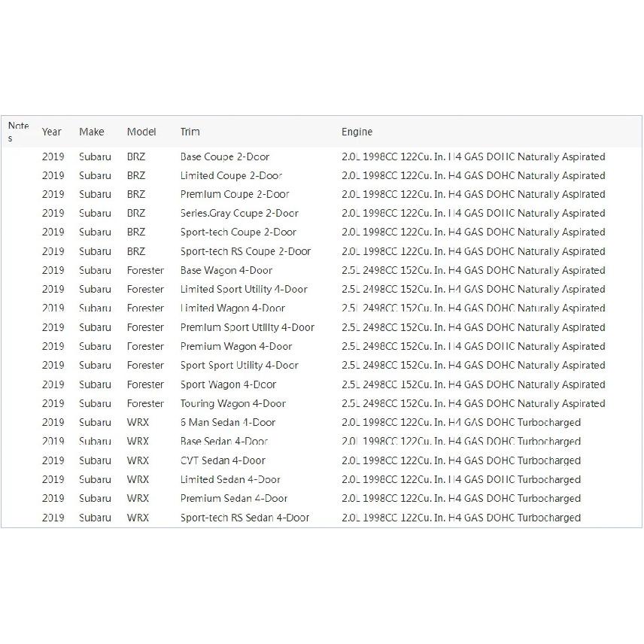Click Forester model in Base Wagon row
Screen dimensions: 644x644
coord(145,271)
